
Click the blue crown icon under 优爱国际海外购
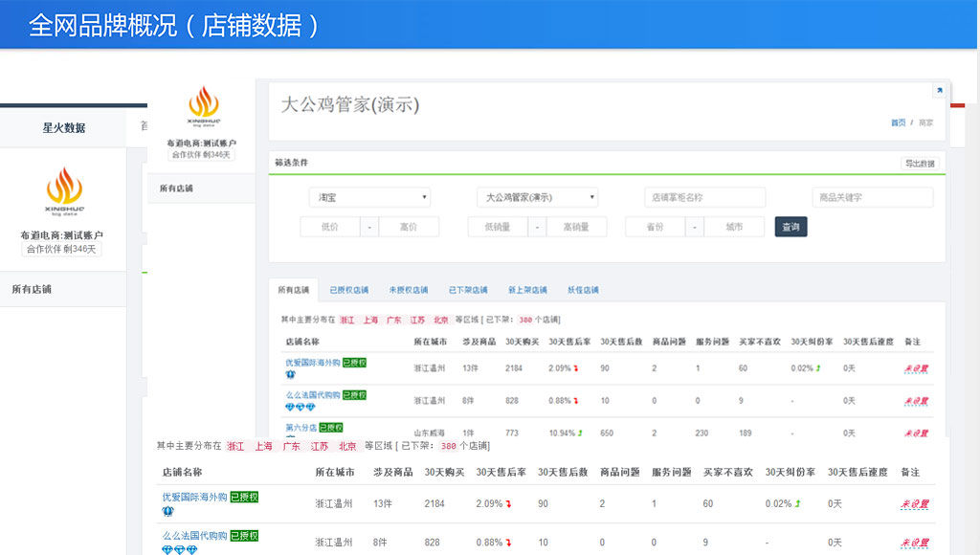(x=167, y=511)
